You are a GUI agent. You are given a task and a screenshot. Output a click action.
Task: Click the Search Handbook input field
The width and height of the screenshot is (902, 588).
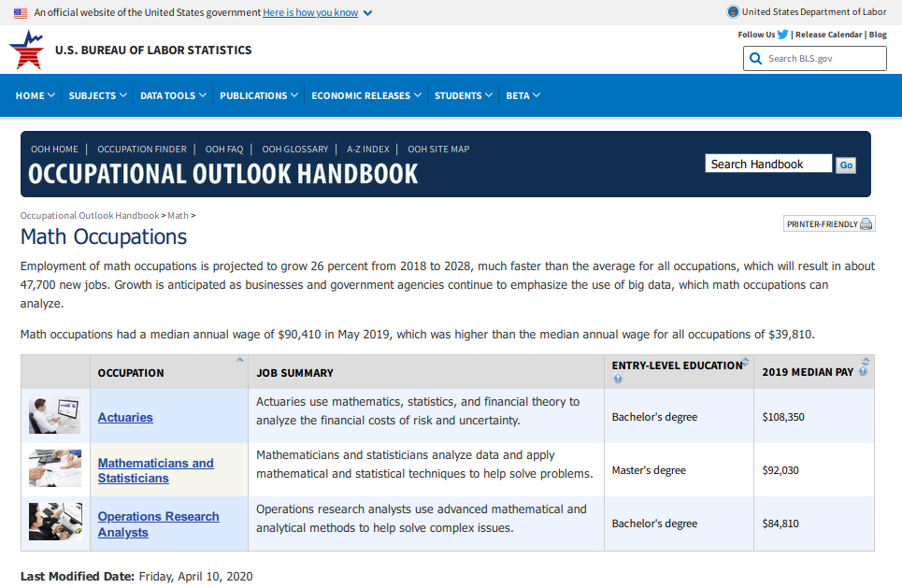click(x=768, y=164)
